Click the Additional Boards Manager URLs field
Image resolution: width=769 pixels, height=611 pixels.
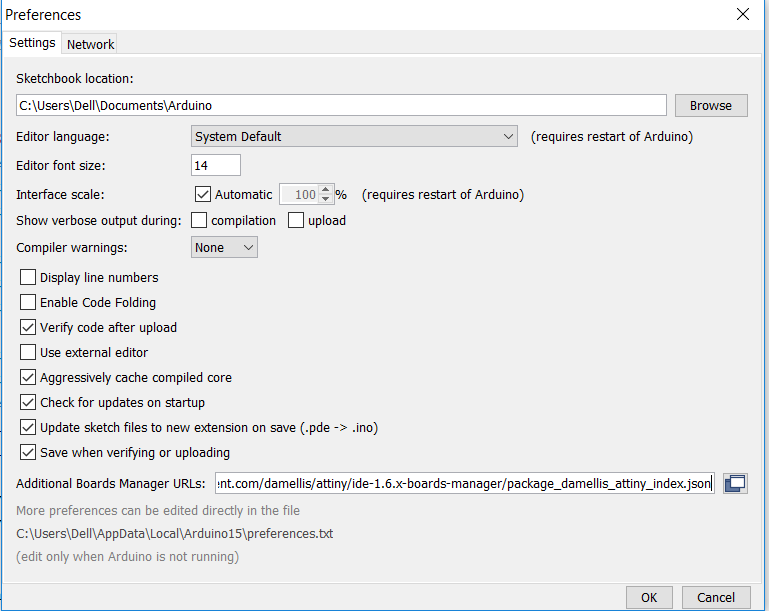point(464,484)
